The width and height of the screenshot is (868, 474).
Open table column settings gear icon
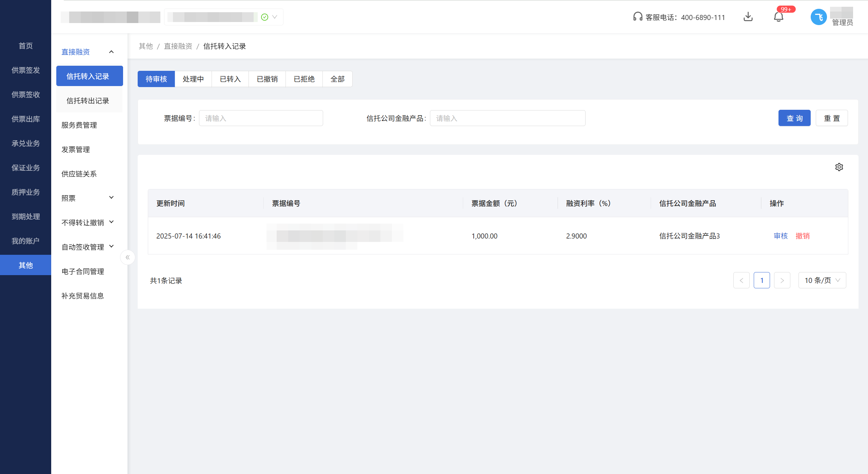(839, 167)
